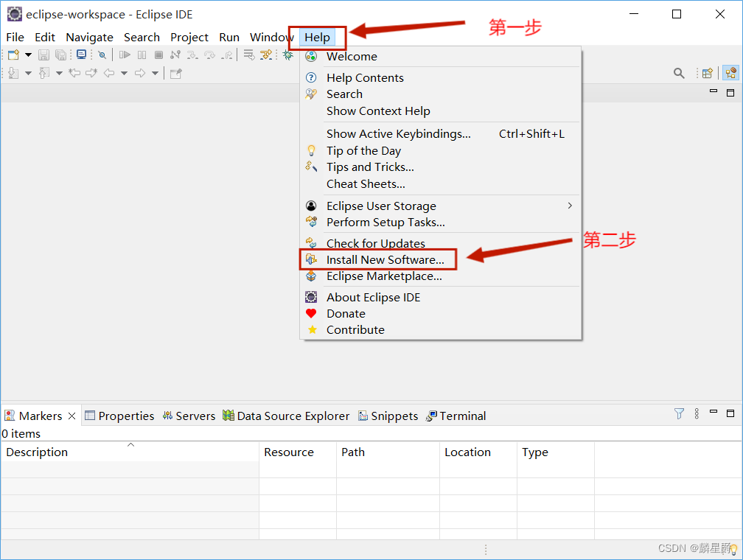Screen dimensions: 743x560
Task: Click the Resume debug icon
Action: coord(125,55)
